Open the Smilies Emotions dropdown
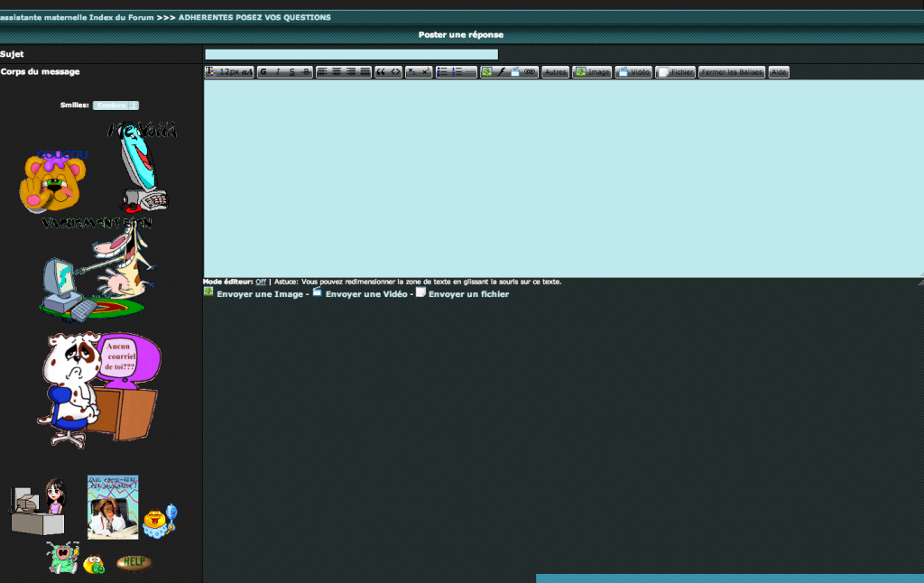 tap(115, 105)
